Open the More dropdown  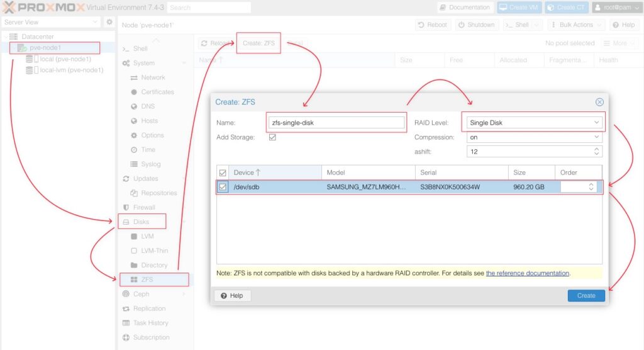(x=619, y=43)
